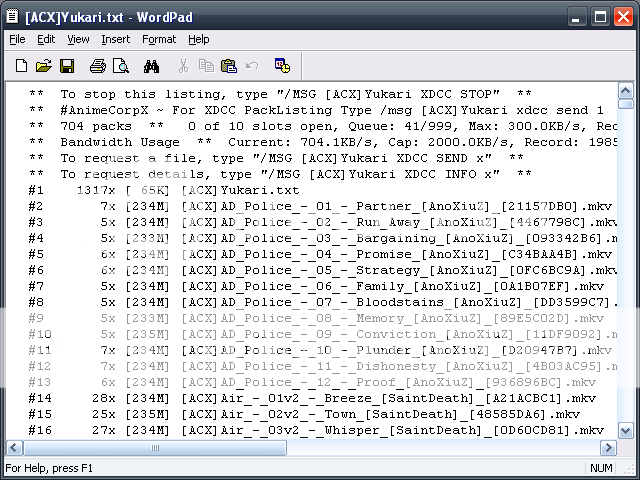The height and width of the screenshot is (480, 640).
Task: Click the '#8' AD_Police Bloodstains line
Action: pyautogui.click(x=322, y=302)
